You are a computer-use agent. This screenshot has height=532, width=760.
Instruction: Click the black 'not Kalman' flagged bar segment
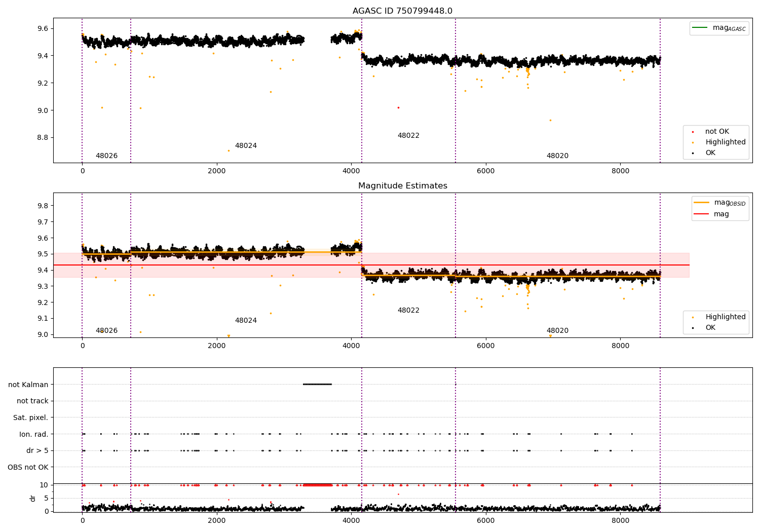coord(317,384)
